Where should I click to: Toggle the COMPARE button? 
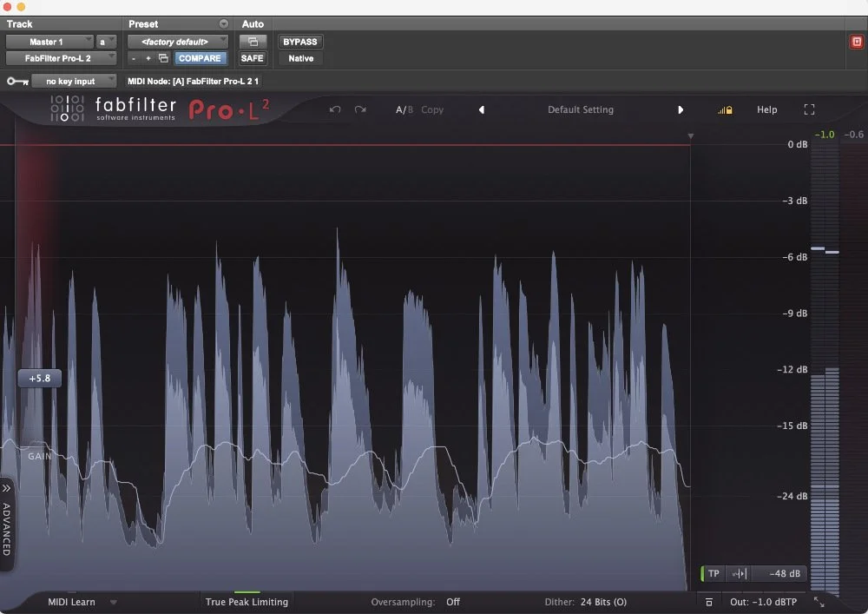200,58
